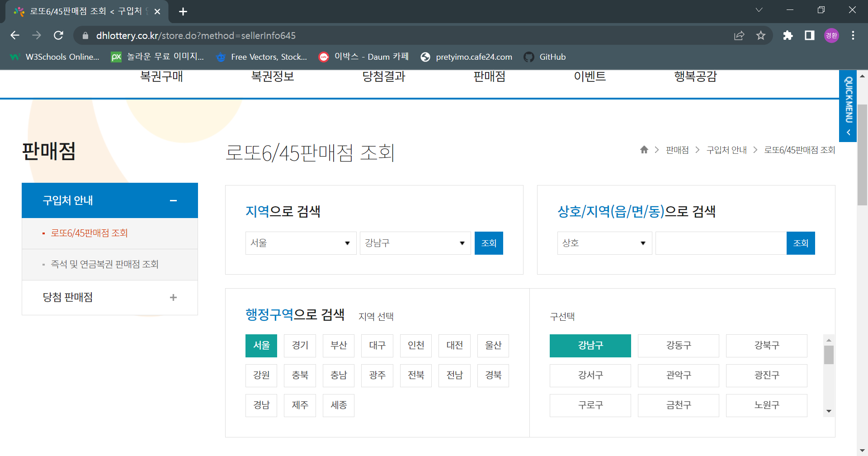Viewport: 868px width, 456px height.
Task: Open the Chrome extensions puzzle icon
Action: tap(788, 35)
